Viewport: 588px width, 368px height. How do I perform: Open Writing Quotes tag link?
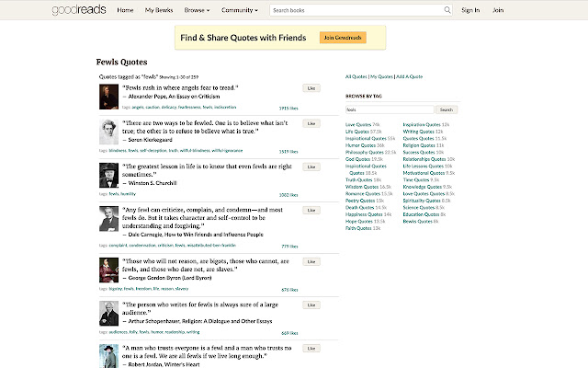click(x=419, y=132)
